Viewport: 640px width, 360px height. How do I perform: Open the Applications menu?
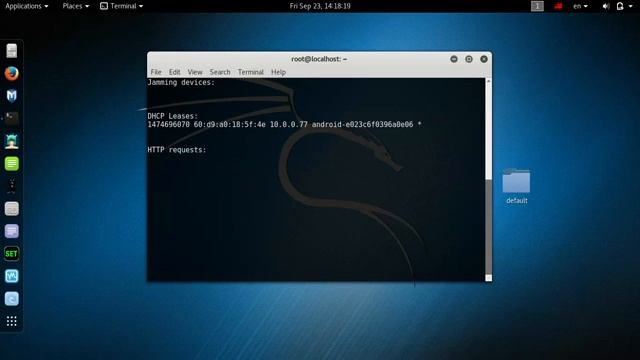click(27, 6)
